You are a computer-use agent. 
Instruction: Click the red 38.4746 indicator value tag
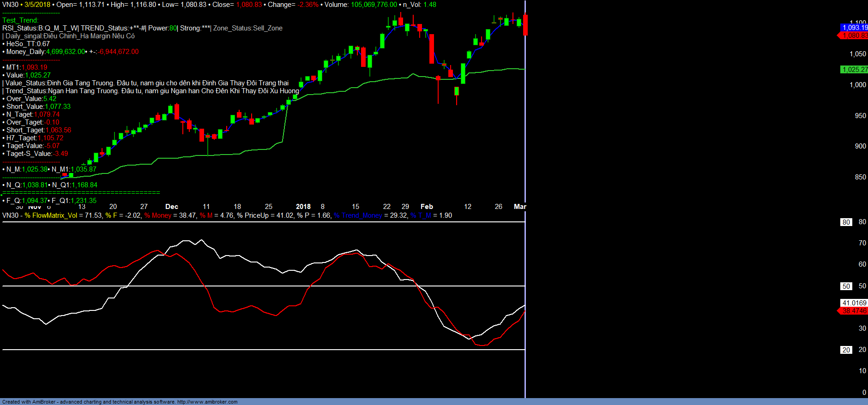coord(854,311)
